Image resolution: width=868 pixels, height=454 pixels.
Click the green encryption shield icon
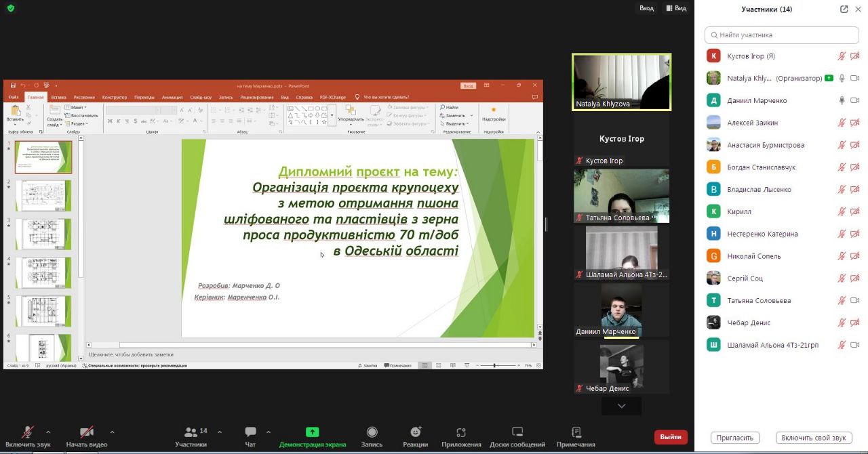click(10, 8)
